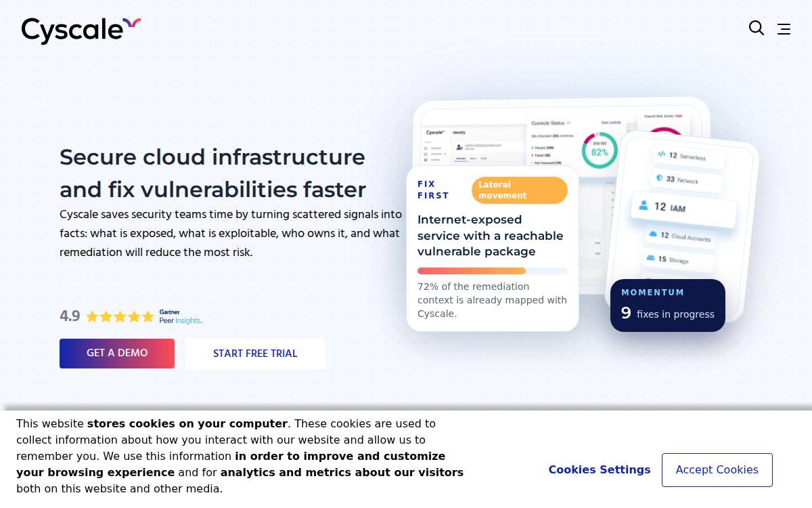The image size is (812, 508).
Task: Click the 12 Serverless tile
Action: (x=688, y=156)
